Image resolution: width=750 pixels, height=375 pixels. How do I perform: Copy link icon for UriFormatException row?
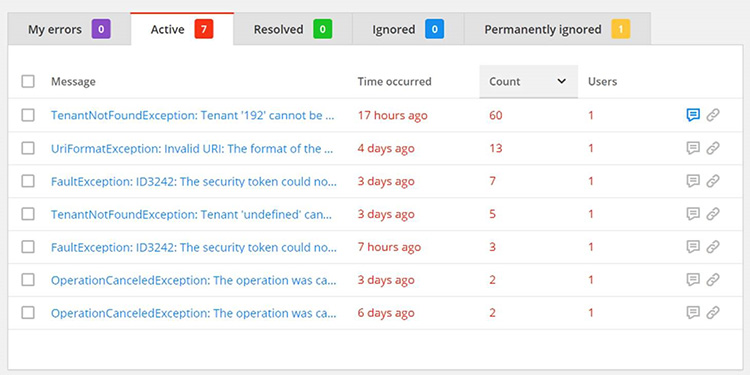pyautogui.click(x=713, y=148)
